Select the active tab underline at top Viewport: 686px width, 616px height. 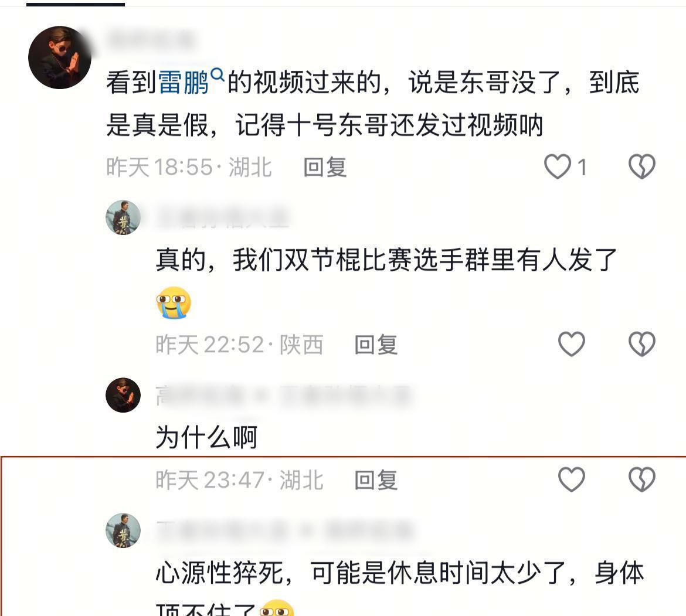point(76,4)
